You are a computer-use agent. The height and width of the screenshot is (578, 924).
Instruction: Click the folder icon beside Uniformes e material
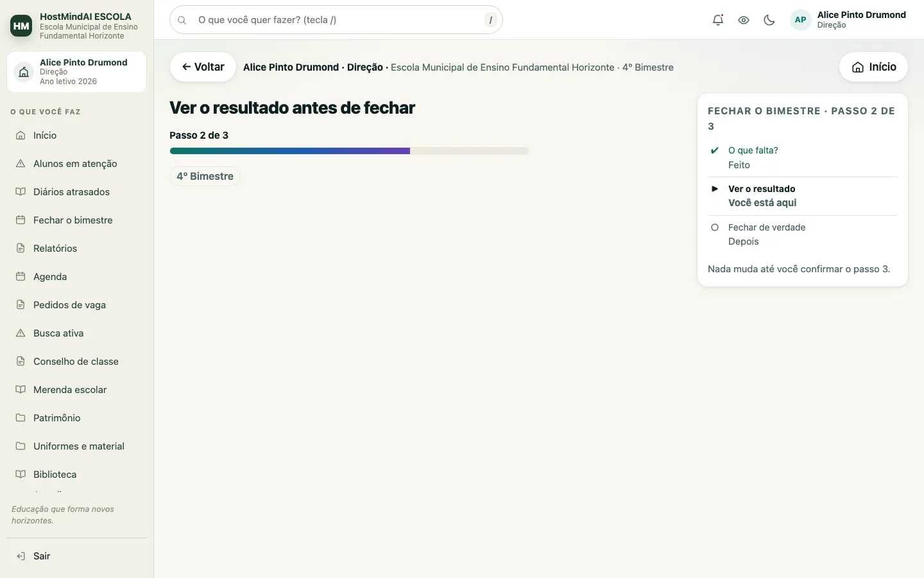pos(21,446)
